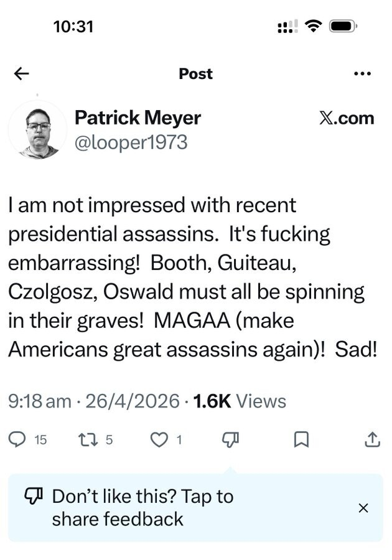Bookmark this post

301,440
